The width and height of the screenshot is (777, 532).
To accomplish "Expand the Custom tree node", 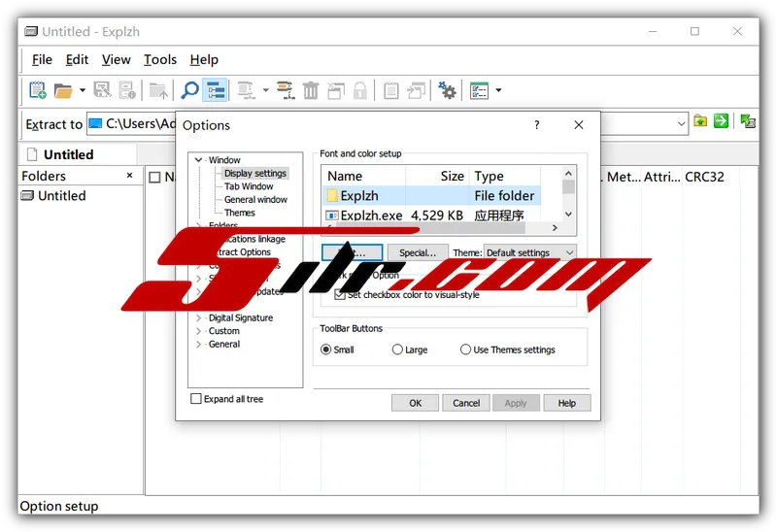I will pos(199,331).
